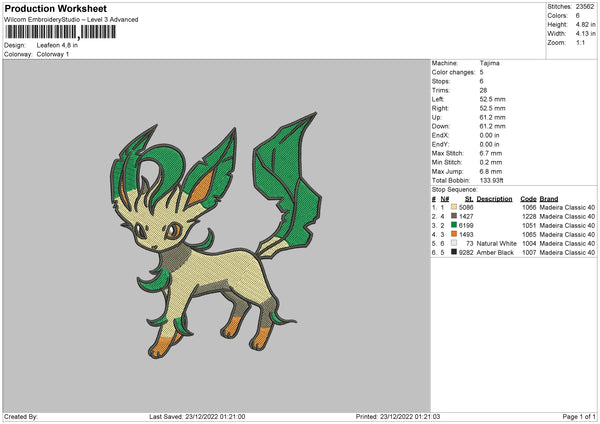Click 'Wilcom EmbroideryStudio – Level 3 Advanced' text
Image resolution: width=600 pixels, height=424 pixels.
pyautogui.click(x=71, y=20)
